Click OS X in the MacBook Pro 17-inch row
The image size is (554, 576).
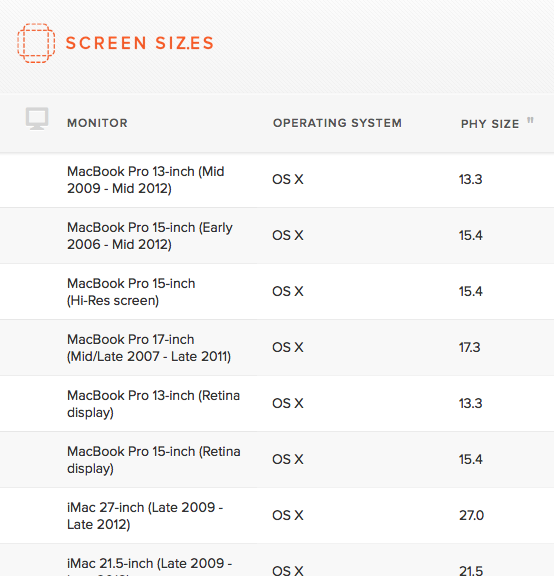[x=288, y=348]
